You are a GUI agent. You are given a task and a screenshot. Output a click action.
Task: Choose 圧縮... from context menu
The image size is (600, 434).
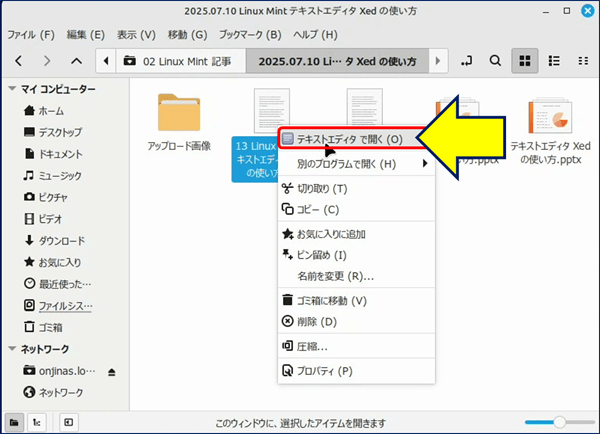[357, 346]
